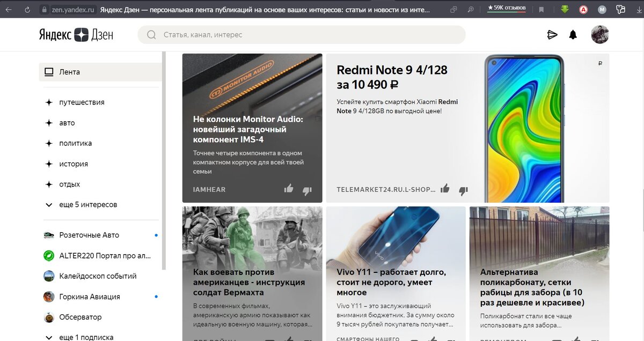Screen dimensions: 644x341
Task: Open Как воевать против американцев article
Action: click(x=249, y=282)
